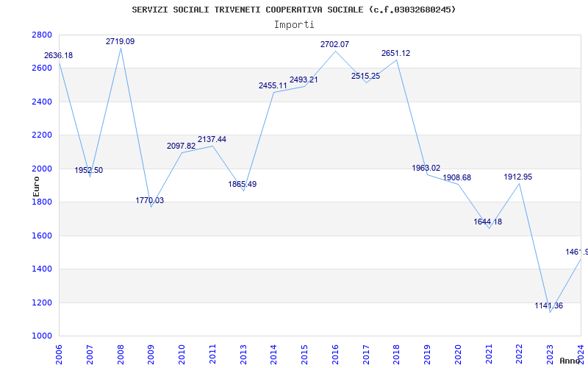Select year 2023 on x-axis
This screenshot has height=368, width=588.
[550, 355]
